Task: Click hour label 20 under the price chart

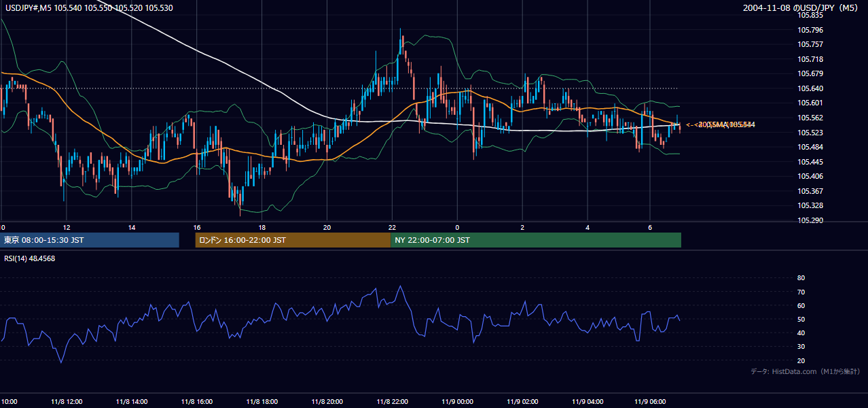Action: (327, 227)
